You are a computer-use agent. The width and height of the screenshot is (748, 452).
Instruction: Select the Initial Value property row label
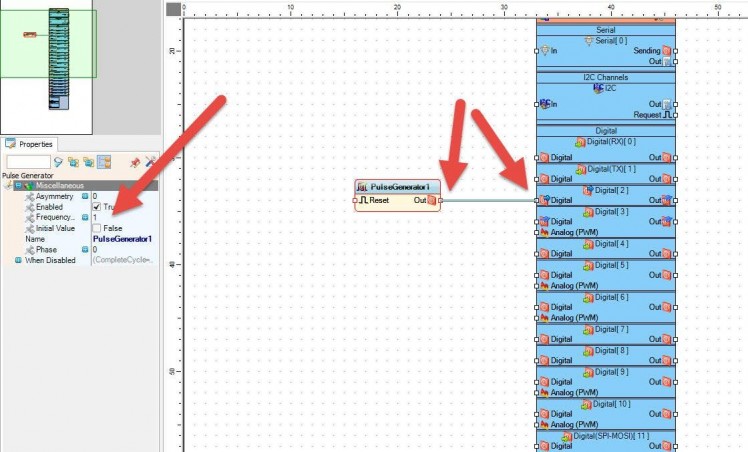[55, 228]
